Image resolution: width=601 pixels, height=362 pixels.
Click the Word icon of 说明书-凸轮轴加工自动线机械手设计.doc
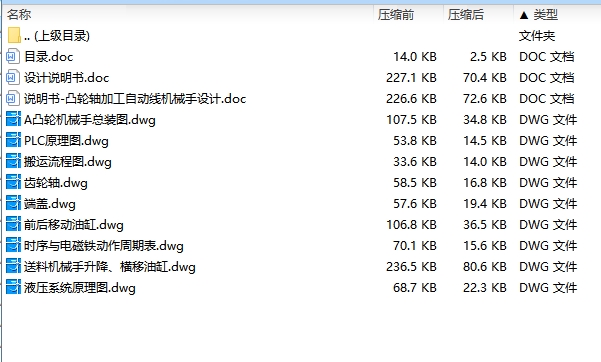[13, 99]
